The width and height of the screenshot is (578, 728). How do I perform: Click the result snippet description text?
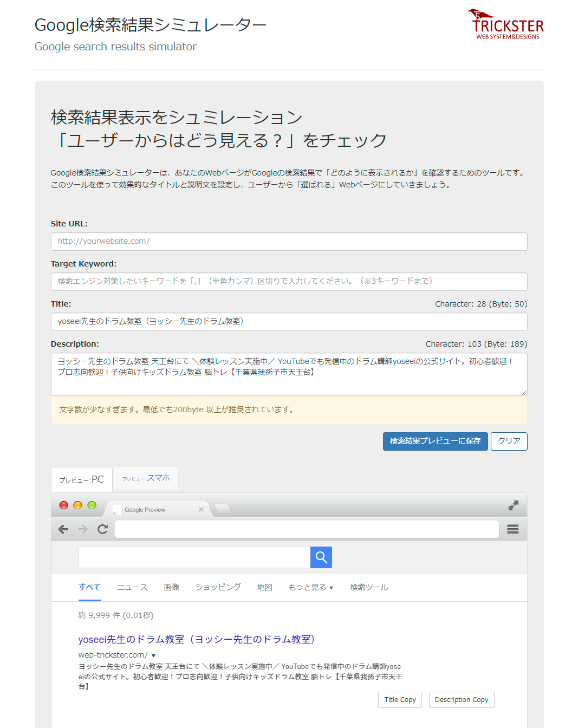click(241, 676)
